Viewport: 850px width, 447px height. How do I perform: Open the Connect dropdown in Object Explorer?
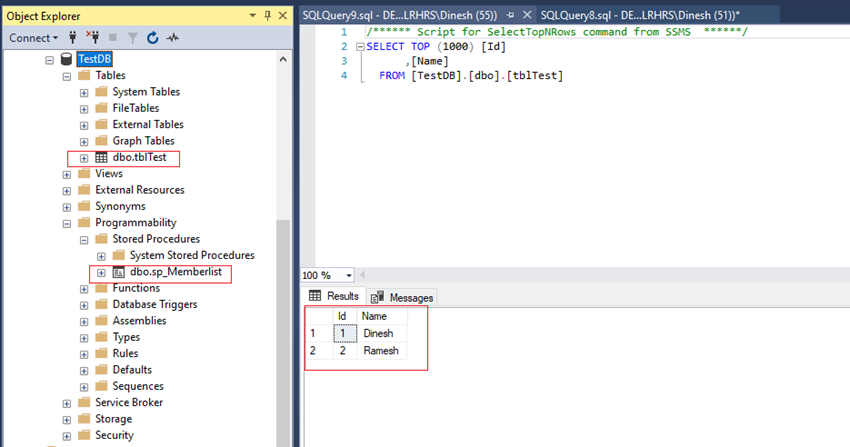(x=33, y=38)
